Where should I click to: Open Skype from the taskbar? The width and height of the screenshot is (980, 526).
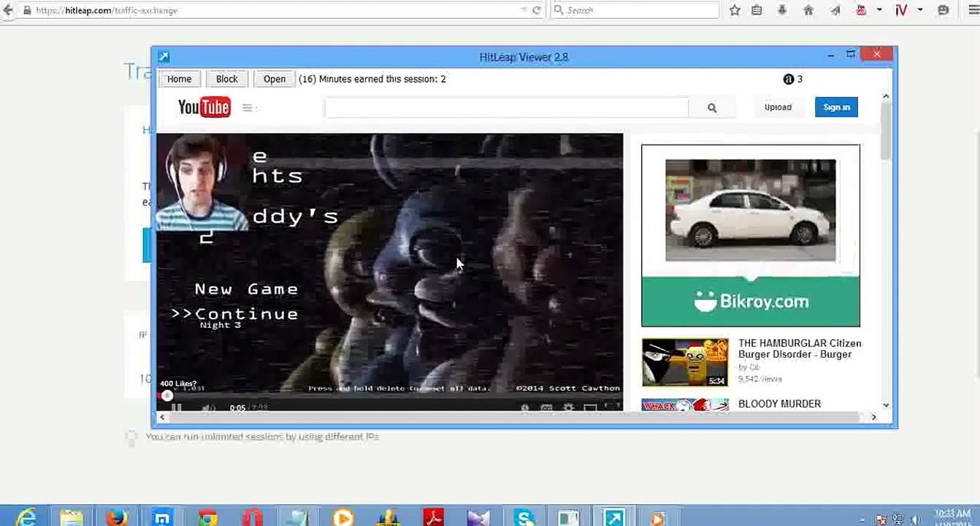[x=524, y=517]
